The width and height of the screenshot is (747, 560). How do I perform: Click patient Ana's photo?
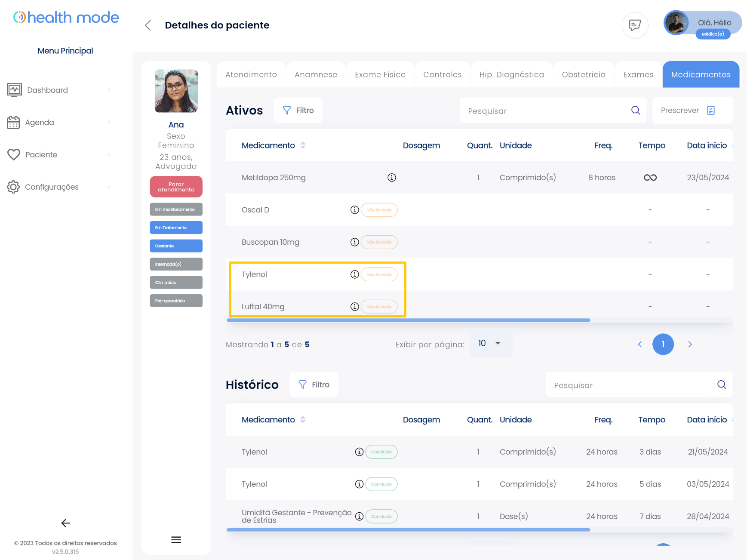176,91
